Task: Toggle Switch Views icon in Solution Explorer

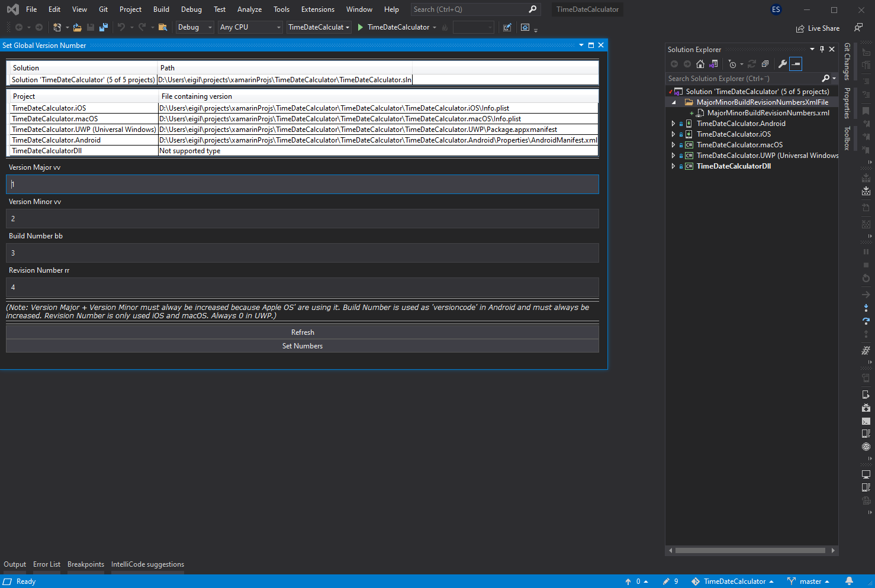Action: pos(713,64)
